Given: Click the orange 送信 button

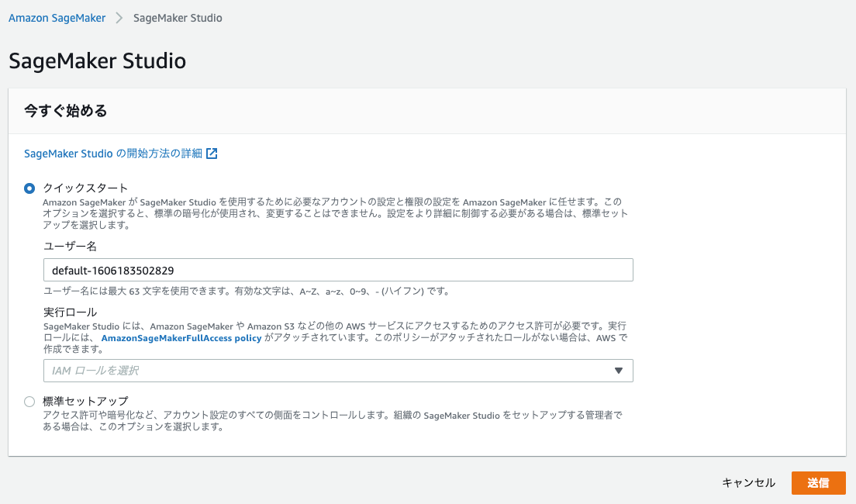Looking at the screenshot, I should coord(818,483).
